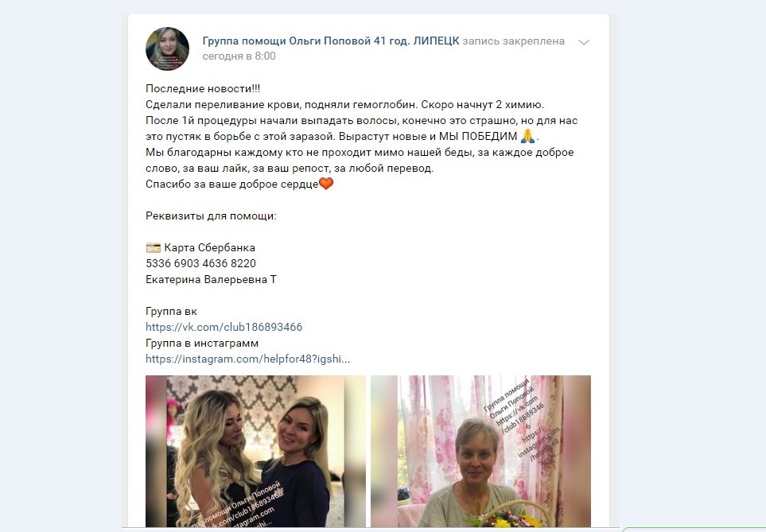Click 'Спасибо за ваше доброе сердце' line
The width and height of the screenshot is (766, 532).
(232, 184)
